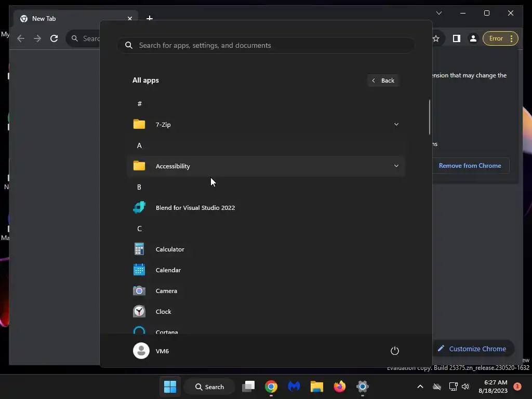Click the cloud sync tray icon

click(x=437, y=387)
